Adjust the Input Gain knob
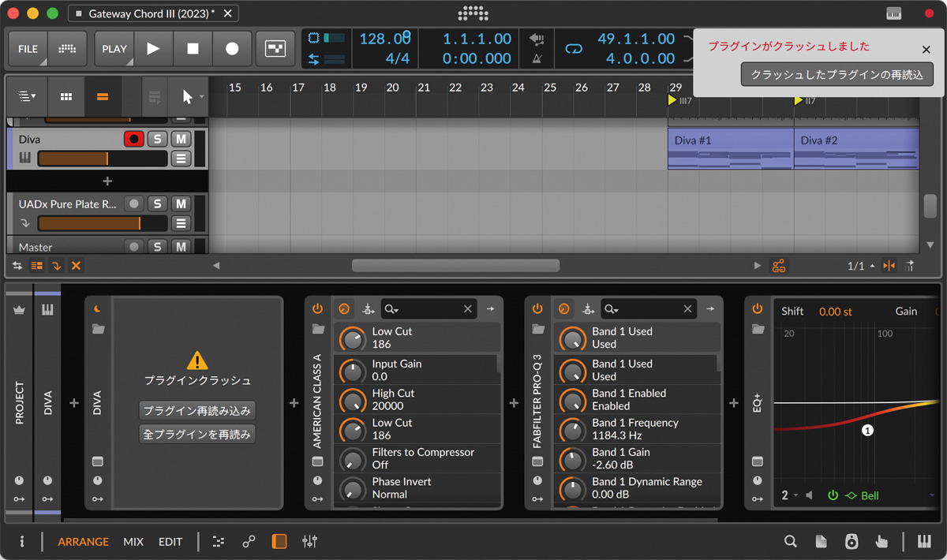This screenshot has height=560, width=947. point(352,371)
